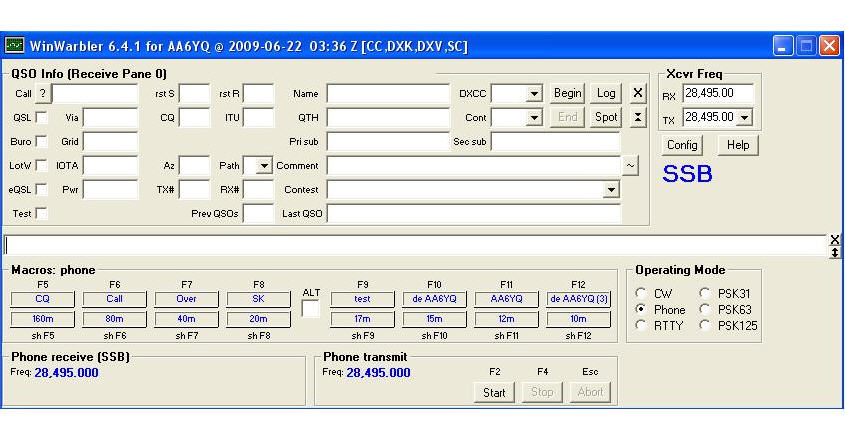This screenshot has height=441, width=845.
Task: Open the Path dropdown
Action: click(264, 166)
